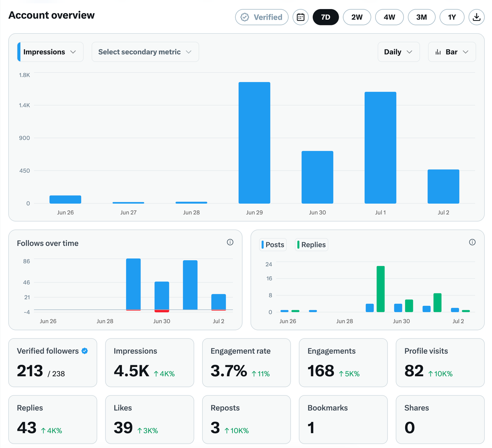Screen dimensions: 492x448
Task: Open the Engagements 168 card
Action: (343, 363)
